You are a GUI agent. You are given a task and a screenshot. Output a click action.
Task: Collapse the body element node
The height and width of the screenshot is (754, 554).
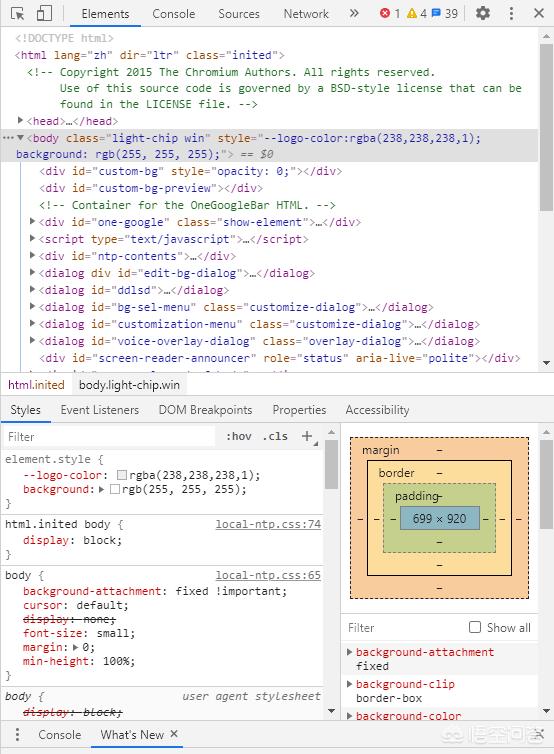click(x=20, y=138)
